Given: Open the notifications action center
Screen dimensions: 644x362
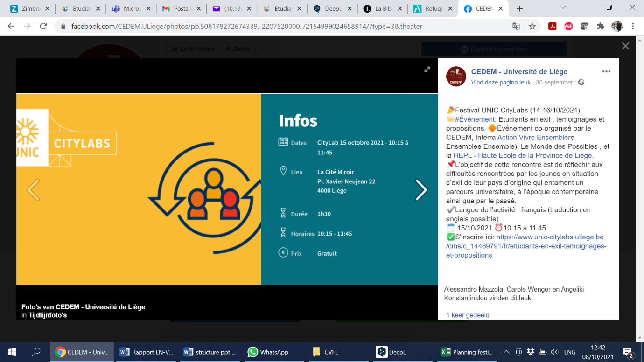Looking at the screenshot, I should [x=628, y=352].
